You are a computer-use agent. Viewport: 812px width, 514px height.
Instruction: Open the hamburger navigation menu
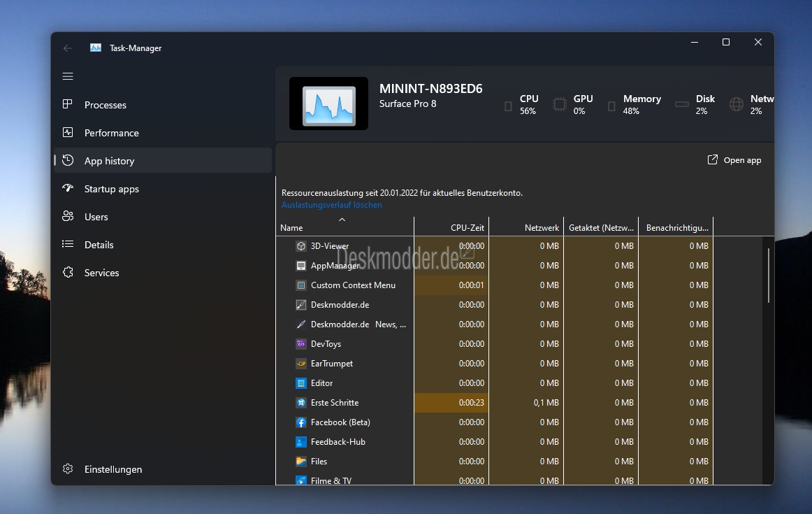click(x=68, y=76)
